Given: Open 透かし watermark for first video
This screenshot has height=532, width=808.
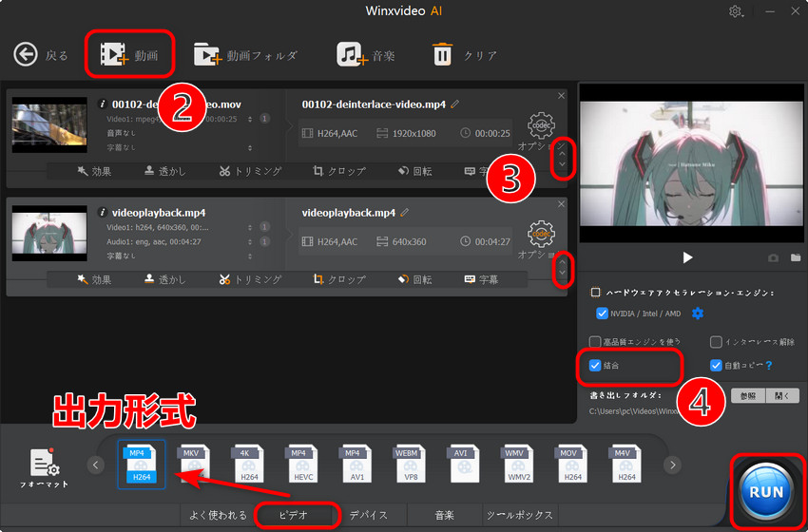Looking at the screenshot, I should click(164, 171).
